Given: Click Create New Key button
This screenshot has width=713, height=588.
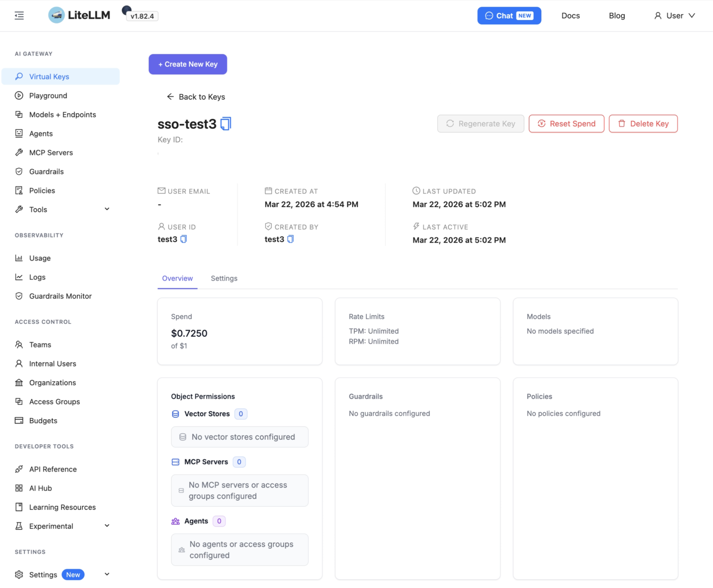Looking at the screenshot, I should pyautogui.click(x=188, y=64).
